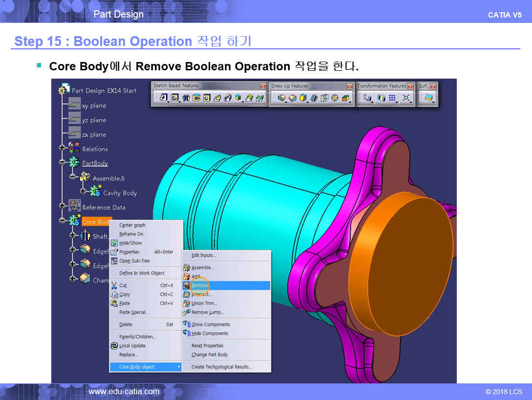
Task: Expand the Reference Data node
Action: (62, 207)
